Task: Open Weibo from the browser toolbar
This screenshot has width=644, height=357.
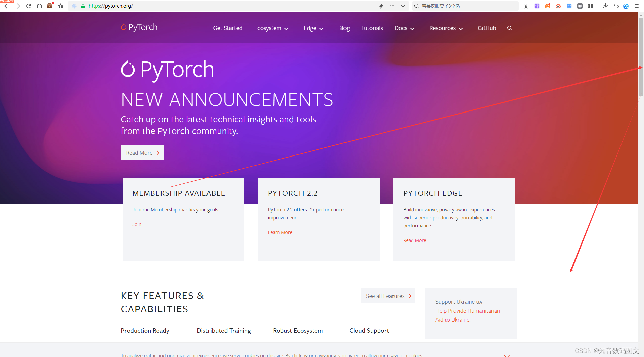Action: (x=558, y=6)
